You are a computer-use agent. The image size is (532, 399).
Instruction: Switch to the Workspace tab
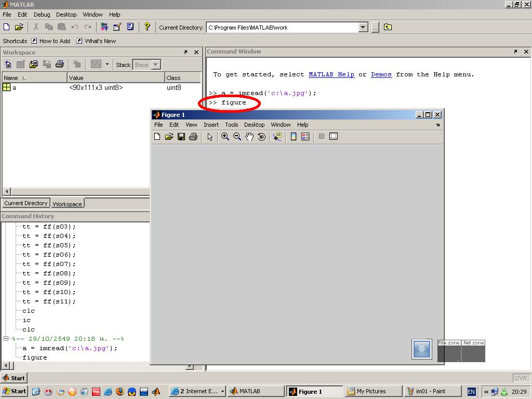point(67,204)
